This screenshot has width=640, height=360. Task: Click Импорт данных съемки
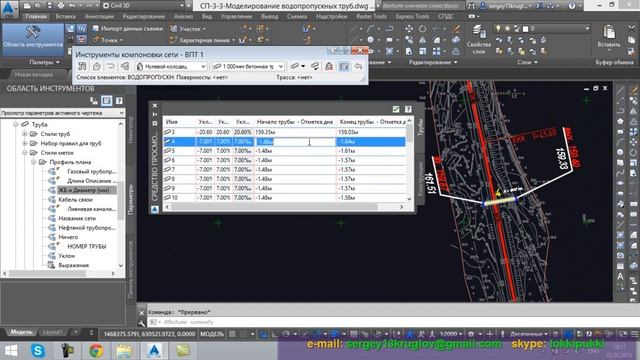pyautogui.click(x=127, y=29)
